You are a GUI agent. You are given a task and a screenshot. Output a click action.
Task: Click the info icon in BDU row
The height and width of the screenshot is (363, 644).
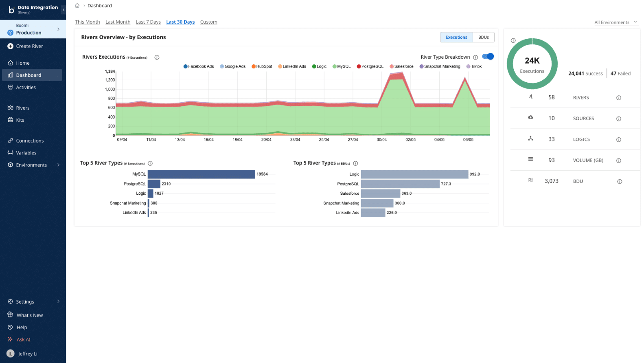(620, 182)
